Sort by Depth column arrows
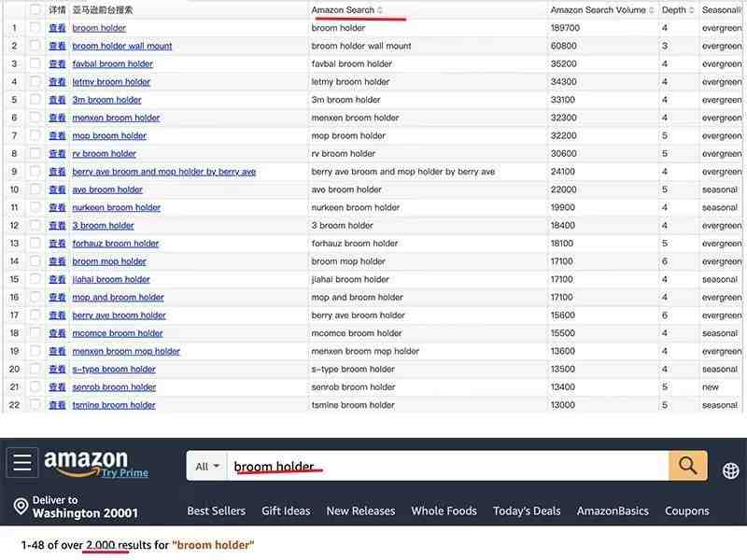This screenshot has height=560, width=747. 691,10
